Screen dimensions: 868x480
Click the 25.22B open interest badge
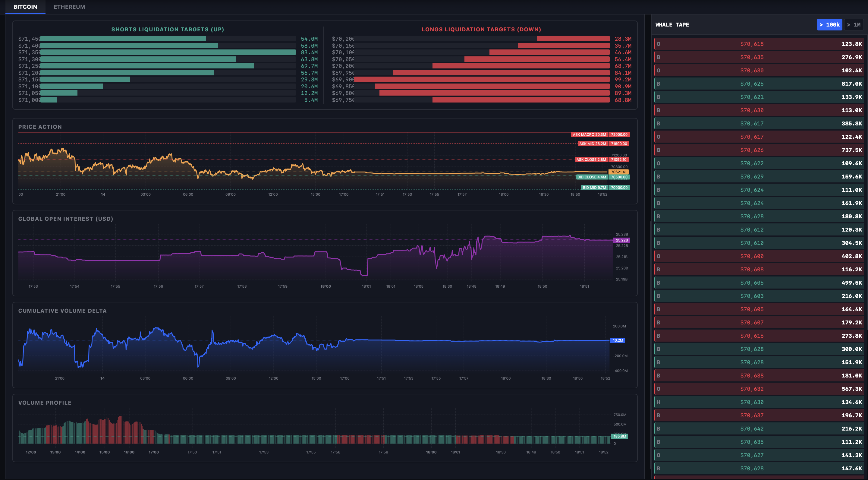(622, 240)
